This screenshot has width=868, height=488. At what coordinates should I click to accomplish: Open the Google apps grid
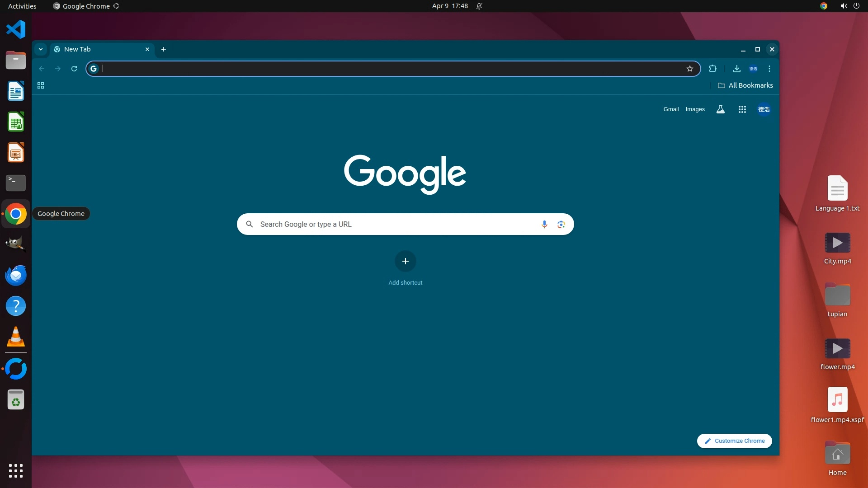(x=742, y=109)
